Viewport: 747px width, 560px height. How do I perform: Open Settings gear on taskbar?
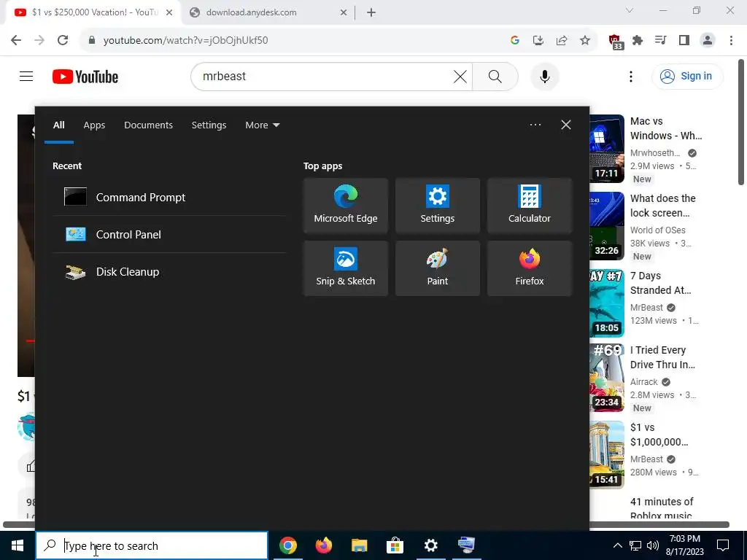[430, 545]
